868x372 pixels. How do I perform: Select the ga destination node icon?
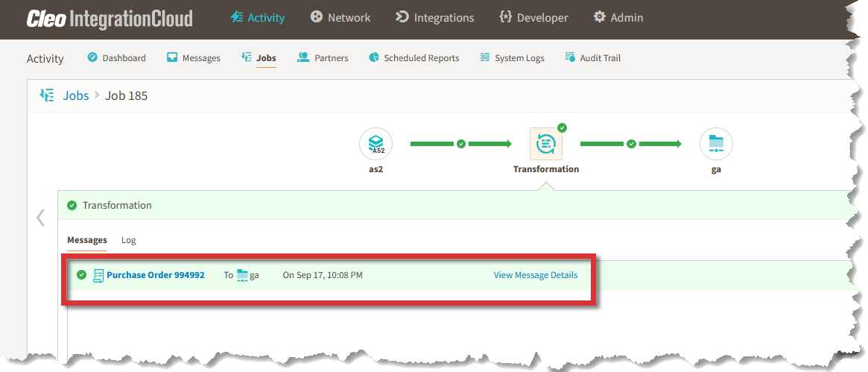tap(716, 144)
